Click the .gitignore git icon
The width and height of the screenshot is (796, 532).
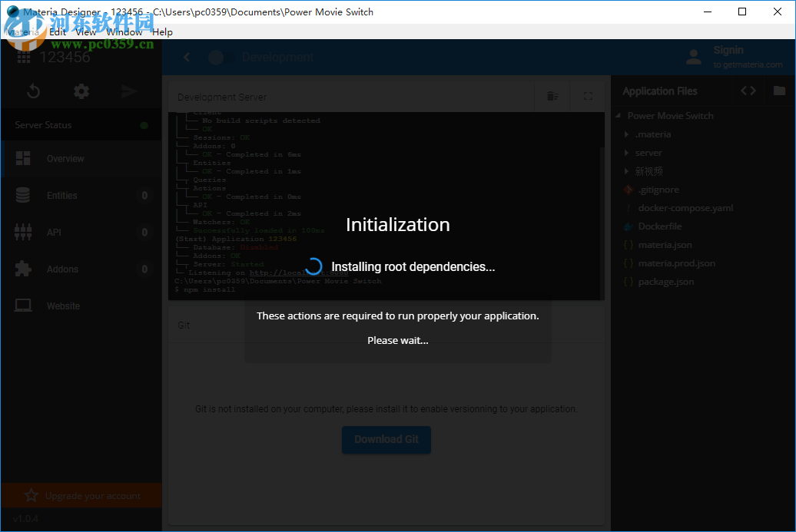629,190
